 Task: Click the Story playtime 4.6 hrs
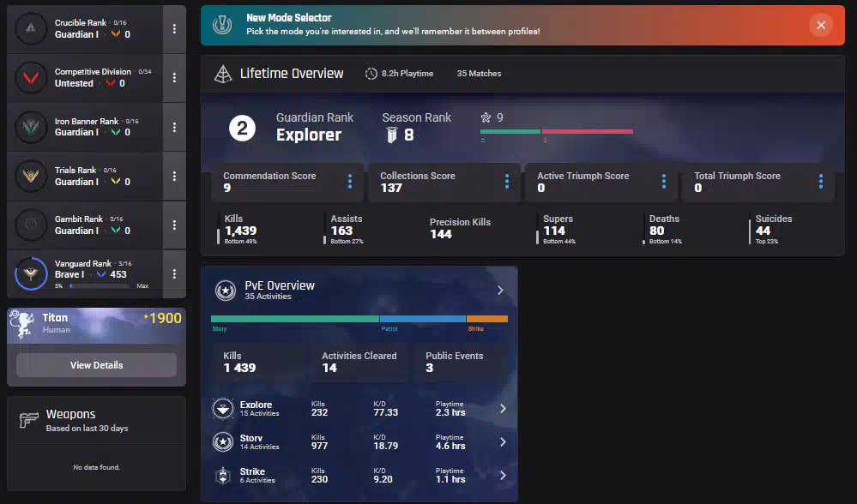(x=450, y=446)
